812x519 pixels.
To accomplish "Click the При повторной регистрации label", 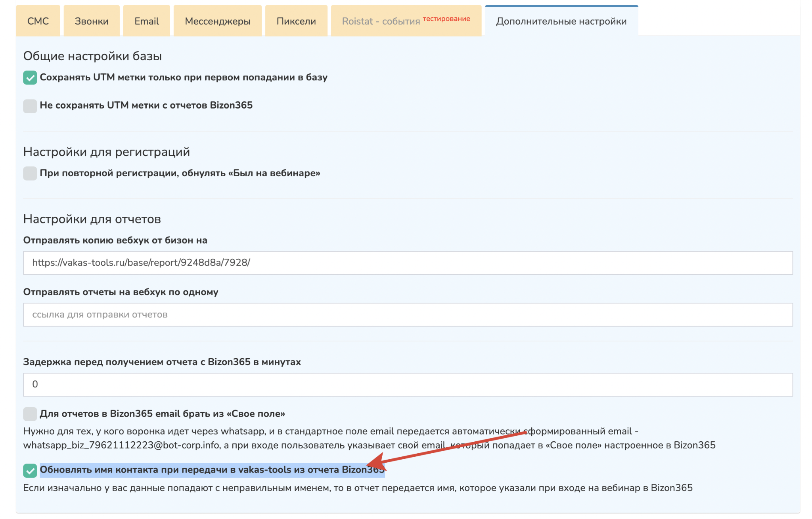I will coord(180,173).
